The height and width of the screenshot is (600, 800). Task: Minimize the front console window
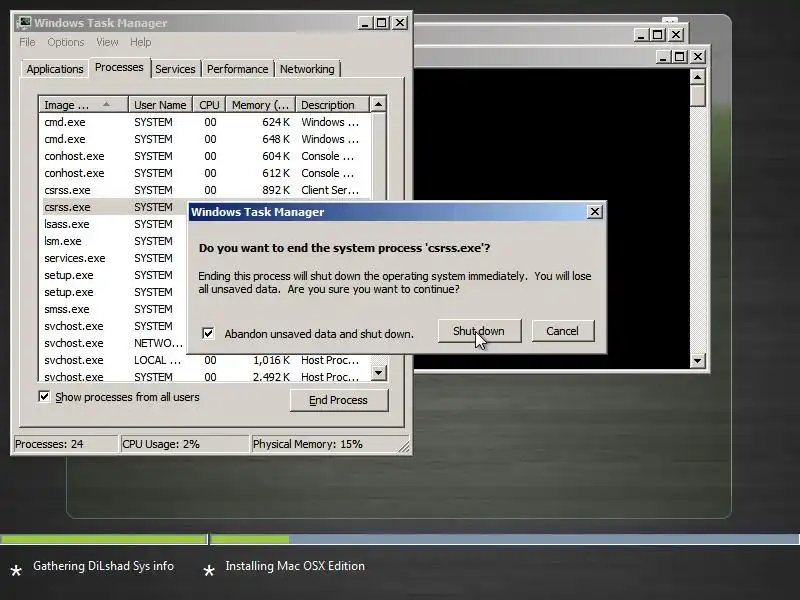(x=663, y=57)
